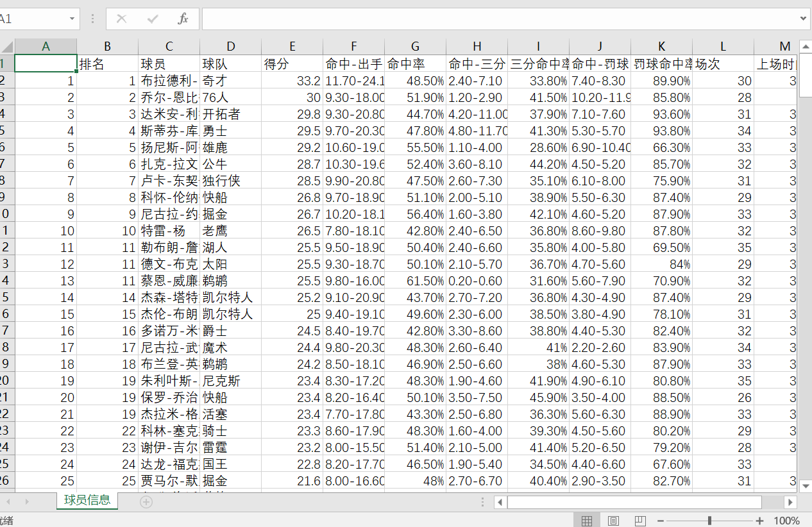Click the 尼克斯 team cell
The width and height of the screenshot is (812, 527).
[230, 381]
